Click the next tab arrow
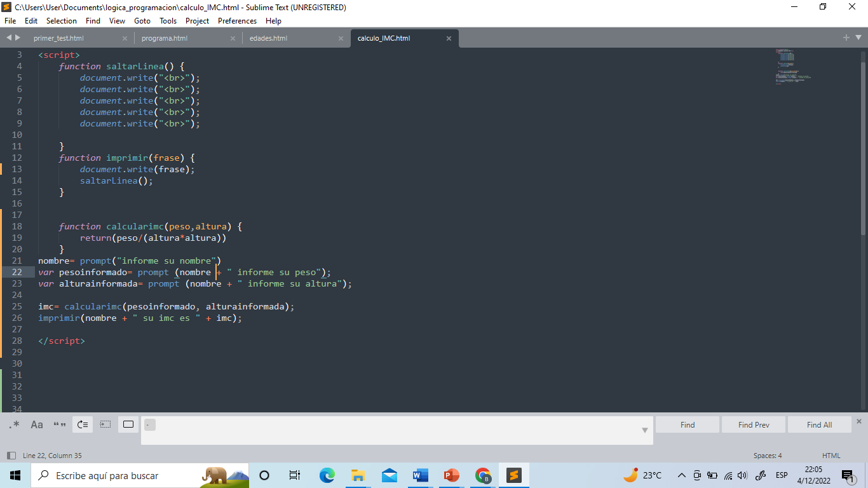 18,37
